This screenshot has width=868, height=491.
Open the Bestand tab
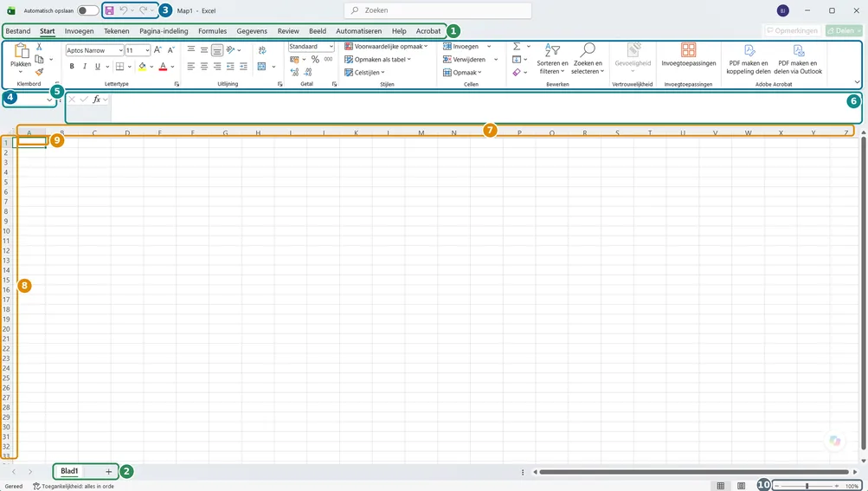click(18, 31)
